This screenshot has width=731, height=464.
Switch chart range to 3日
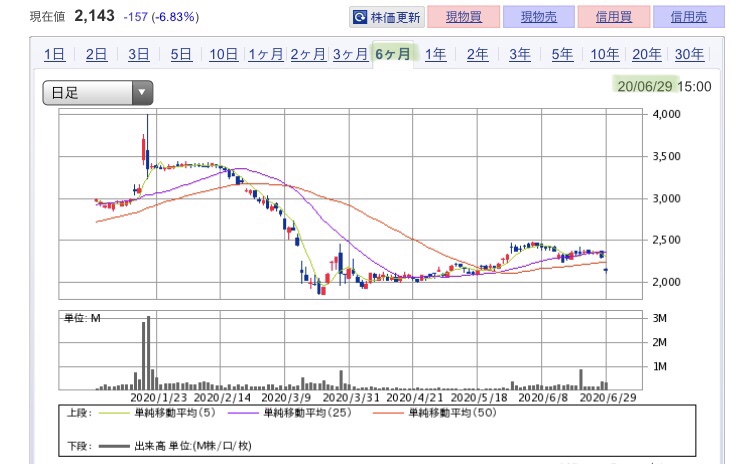(139, 55)
